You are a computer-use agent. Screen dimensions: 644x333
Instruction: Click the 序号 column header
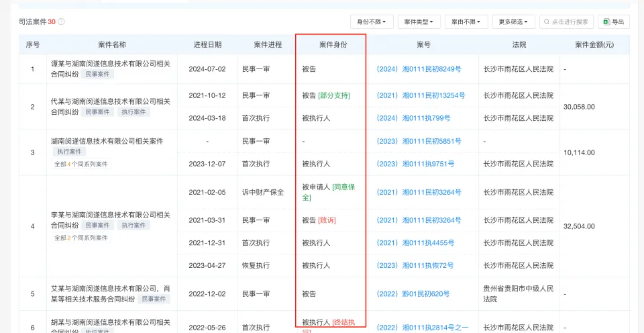point(33,45)
